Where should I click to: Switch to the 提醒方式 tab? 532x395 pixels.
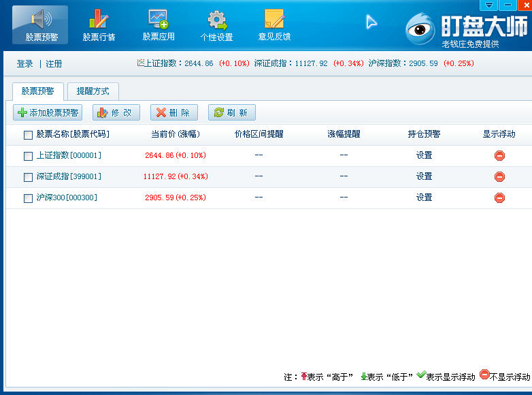(x=93, y=91)
